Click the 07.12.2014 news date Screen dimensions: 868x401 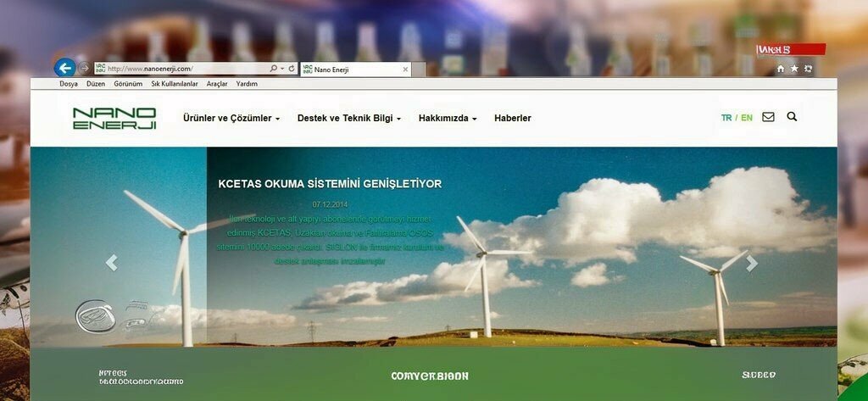330,204
